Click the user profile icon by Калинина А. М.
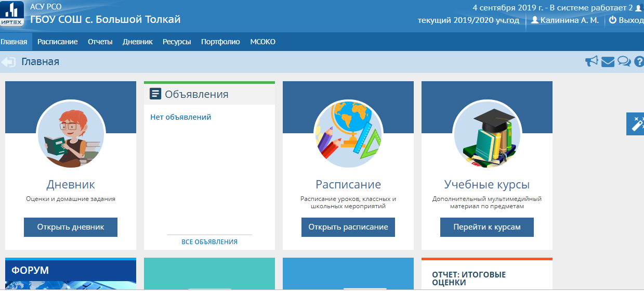This screenshot has height=291, width=644. click(534, 20)
